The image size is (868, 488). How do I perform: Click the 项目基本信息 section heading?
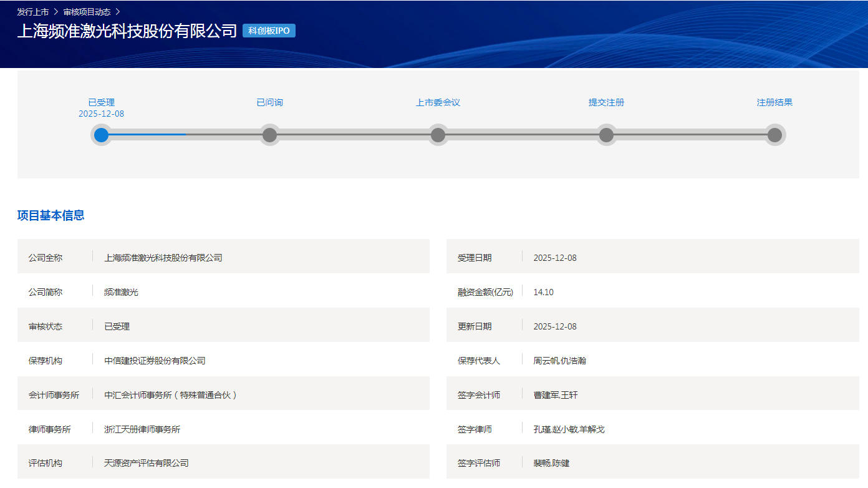51,215
